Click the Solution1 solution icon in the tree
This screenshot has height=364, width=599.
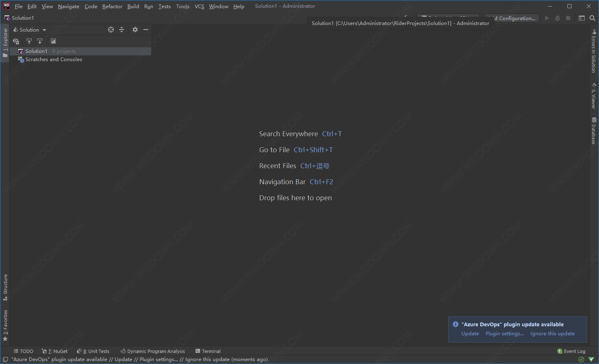pyautogui.click(x=21, y=51)
